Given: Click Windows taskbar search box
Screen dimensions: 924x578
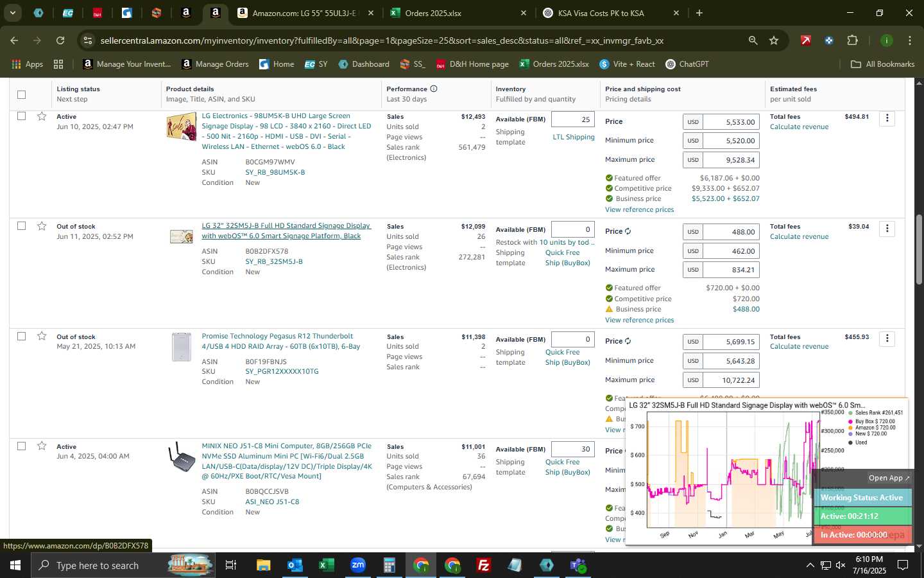Looking at the screenshot, I should pyautogui.click(x=123, y=565).
